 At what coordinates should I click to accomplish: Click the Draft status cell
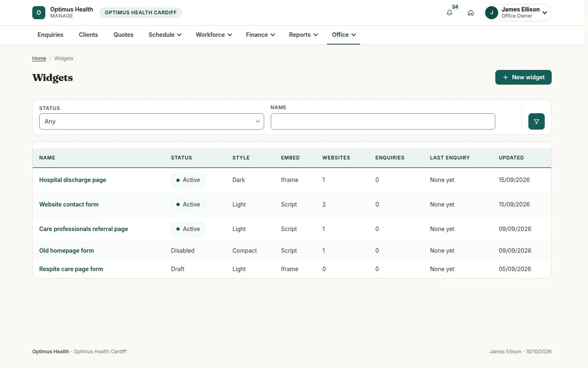178,269
